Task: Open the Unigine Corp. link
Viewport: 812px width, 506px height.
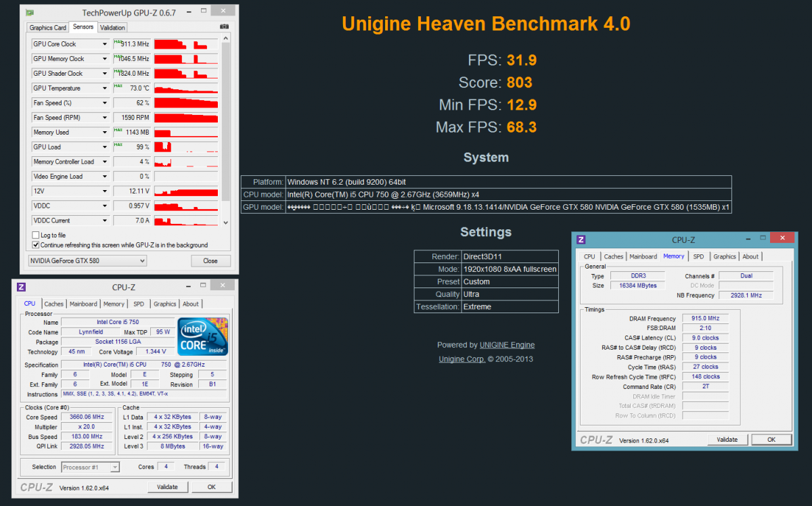Action: tap(461, 359)
